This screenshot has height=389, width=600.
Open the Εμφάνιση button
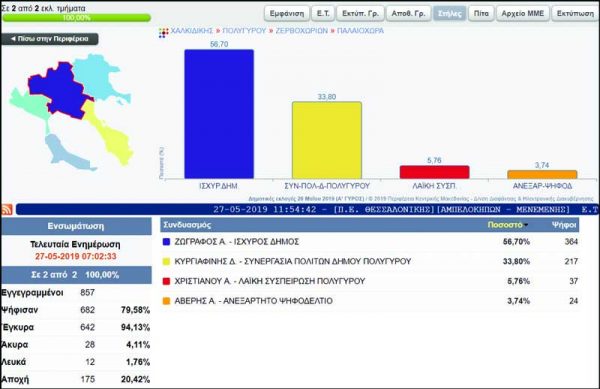(287, 13)
